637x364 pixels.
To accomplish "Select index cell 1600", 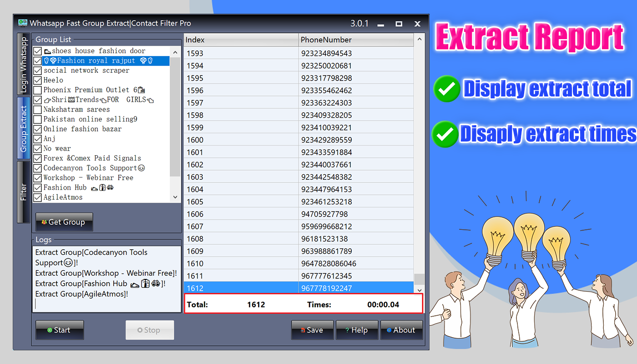I will click(241, 140).
